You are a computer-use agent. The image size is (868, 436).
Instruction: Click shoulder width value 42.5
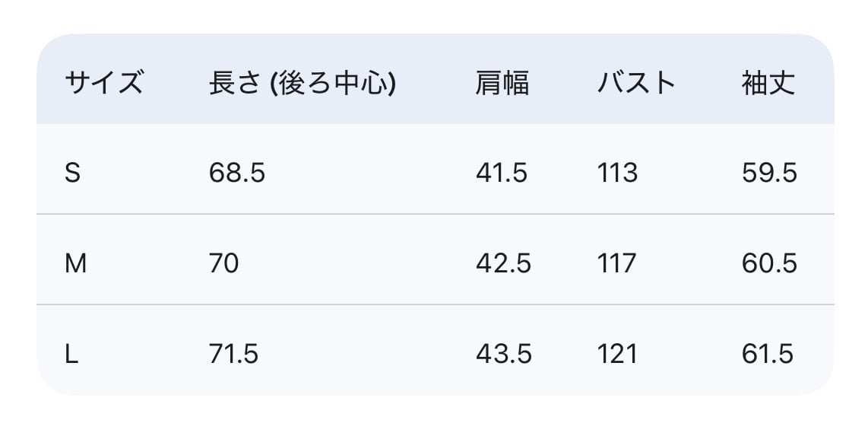(503, 263)
